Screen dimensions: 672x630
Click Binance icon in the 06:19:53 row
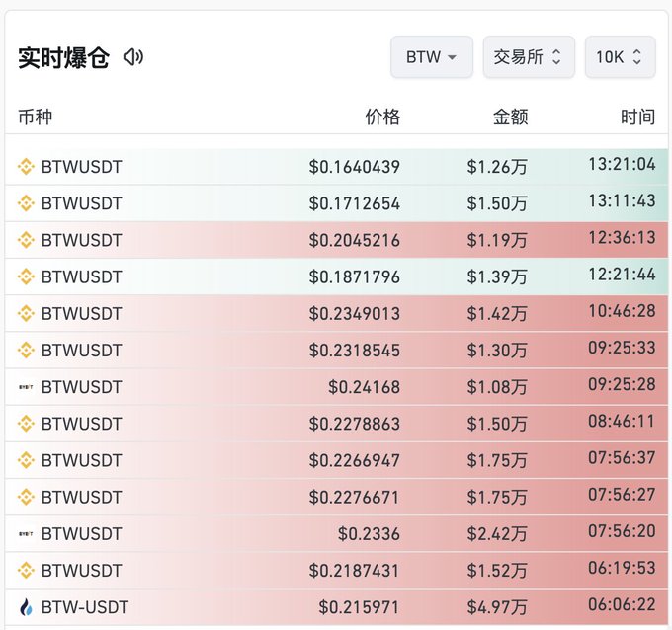point(26,571)
